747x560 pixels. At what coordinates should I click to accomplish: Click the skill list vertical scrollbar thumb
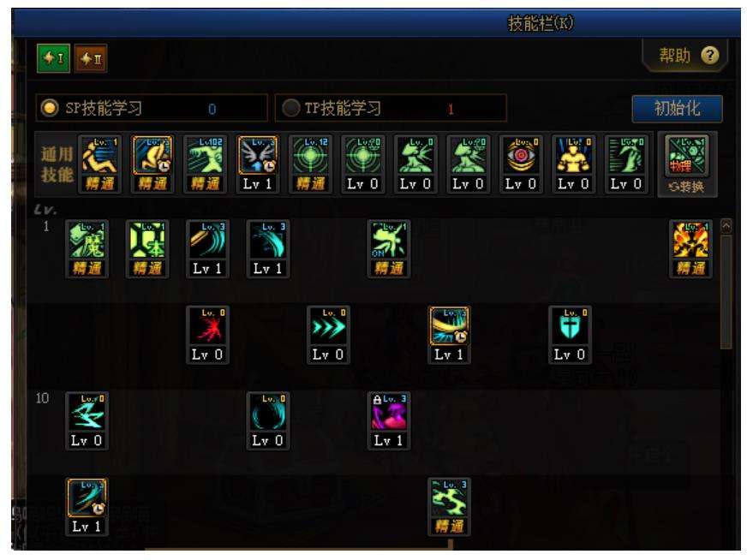pos(726,292)
